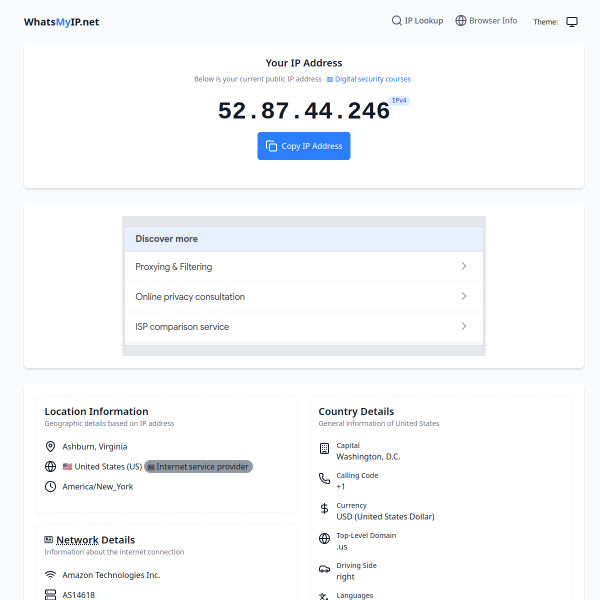Viewport: 600px width, 600px height.
Task: Open the IP Lookup page
Action: [417, 21]
